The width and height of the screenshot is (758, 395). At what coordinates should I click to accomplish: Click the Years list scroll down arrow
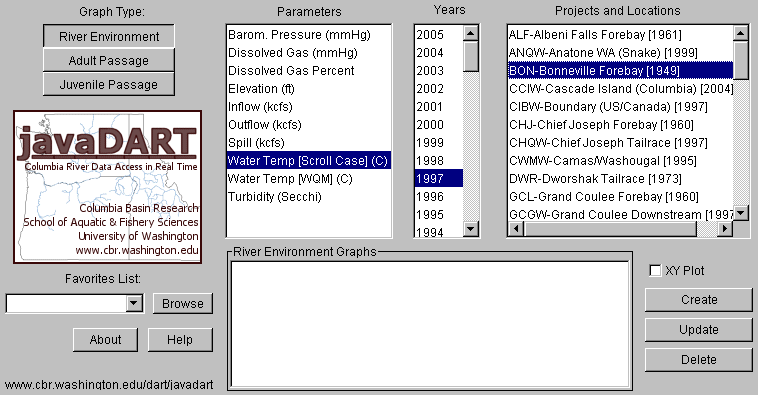pyautogui.click(x=470, y=228)
